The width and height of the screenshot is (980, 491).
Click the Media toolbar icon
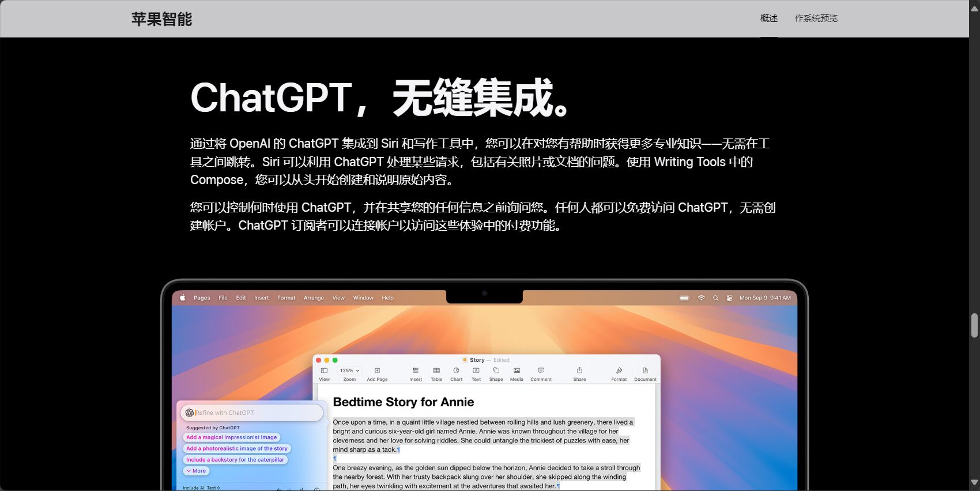(517, 370)
